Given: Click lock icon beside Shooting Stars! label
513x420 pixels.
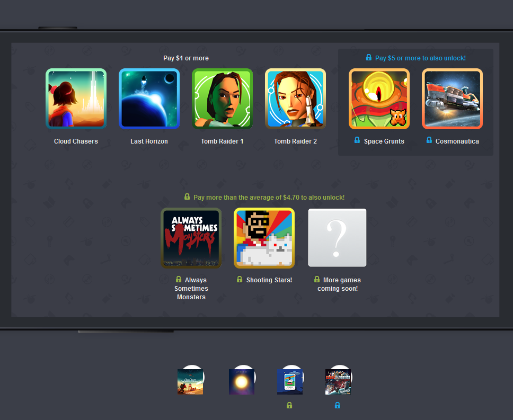Looking at the screenshot, I should pyautogui.click(x=240, y=279).
